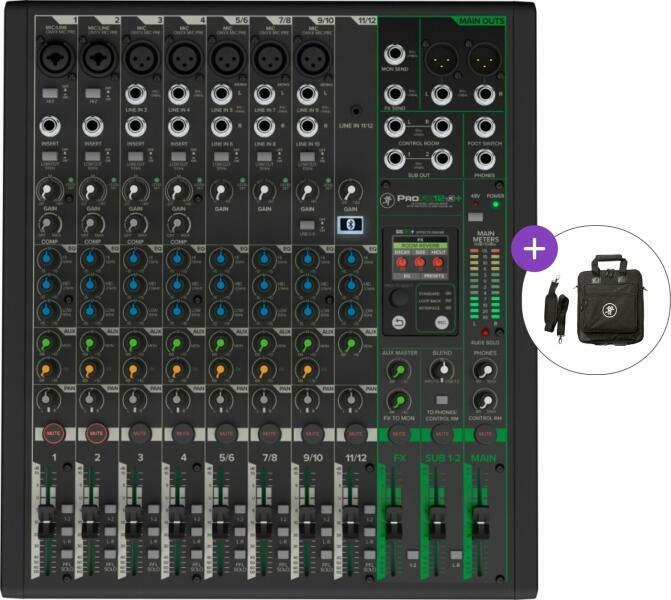Click the back arrow button below the FX display
Image resolution: width=671 pixels, height=600 pixels.
pyautogui.click(x=399, y=322)
